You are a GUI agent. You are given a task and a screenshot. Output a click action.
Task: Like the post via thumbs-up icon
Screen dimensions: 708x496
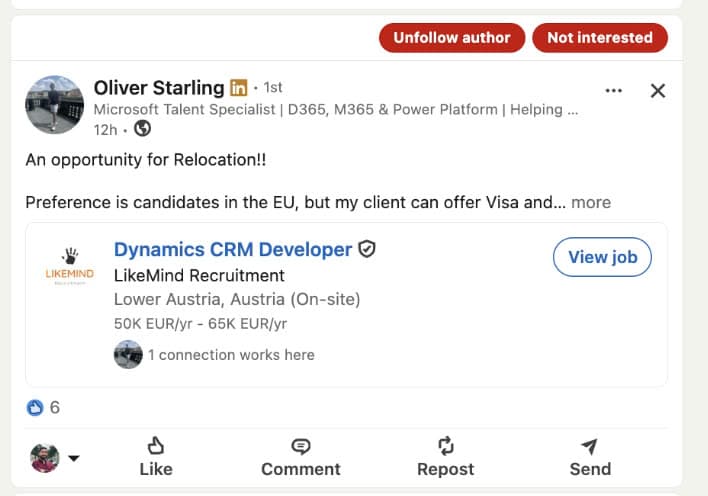click(156, 445)
